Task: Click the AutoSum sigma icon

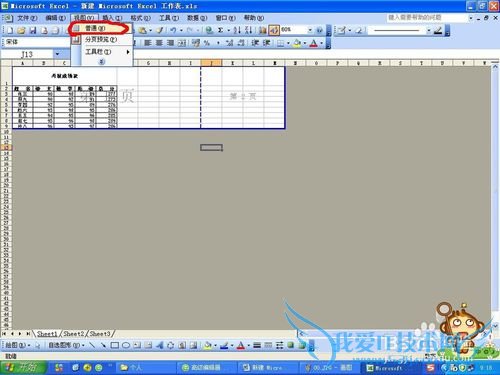Action: (x=220, y=30)
